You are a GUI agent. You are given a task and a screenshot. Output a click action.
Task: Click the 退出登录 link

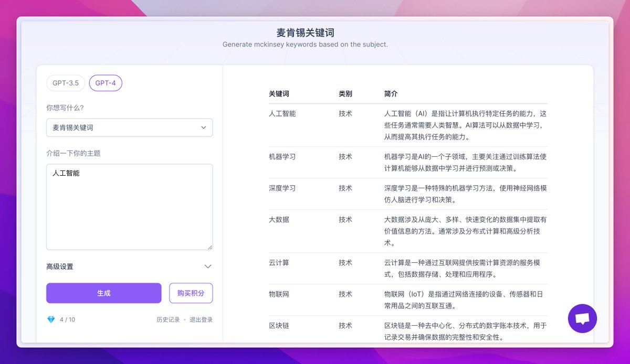(201, 319)
